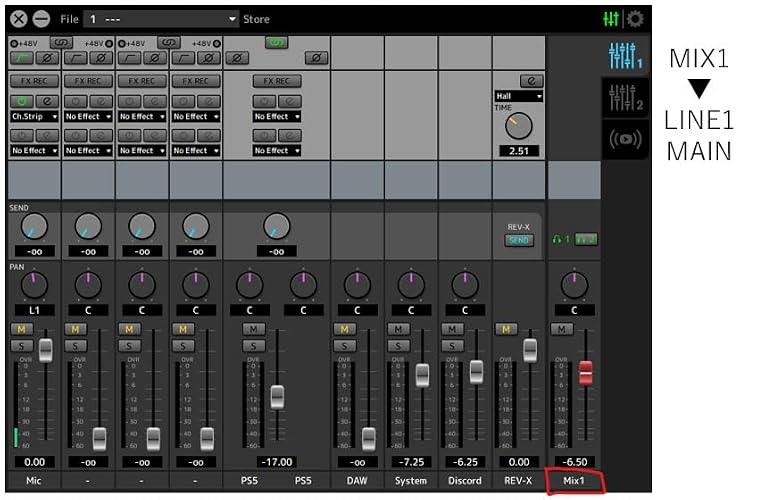
Task: Enable high-pass filter on input channel 2
Action: [76, 58]
